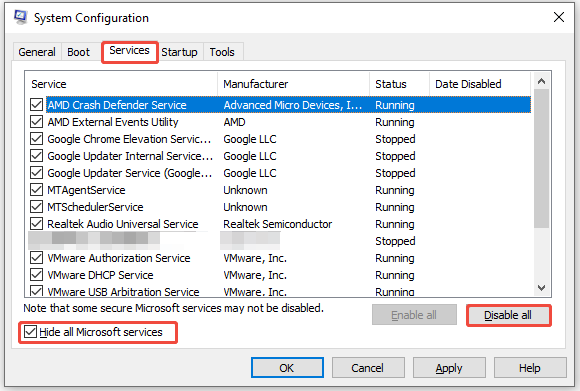Sort by Date Disabled column header

pyautogui.click(x=480, y=84)
